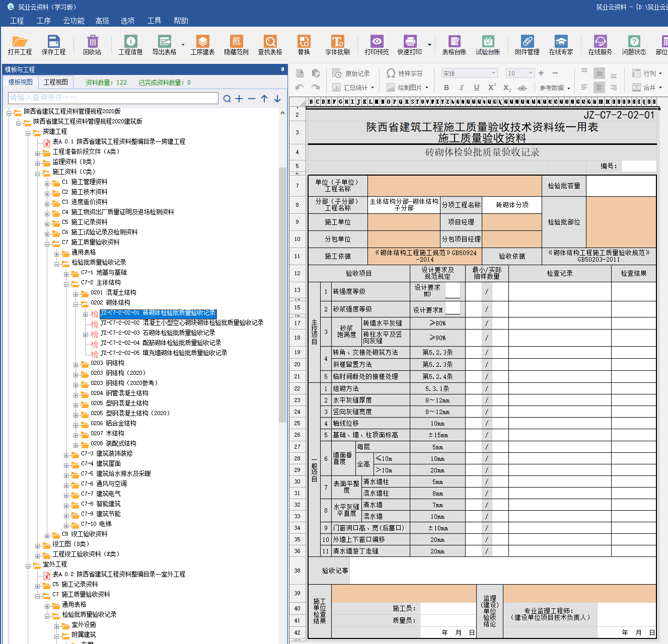Open the 替换 replace tool

[x=304, y=45]
